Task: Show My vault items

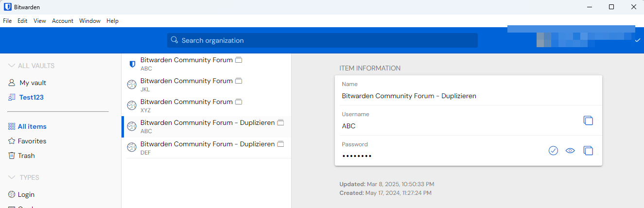Action: [33, 83]
